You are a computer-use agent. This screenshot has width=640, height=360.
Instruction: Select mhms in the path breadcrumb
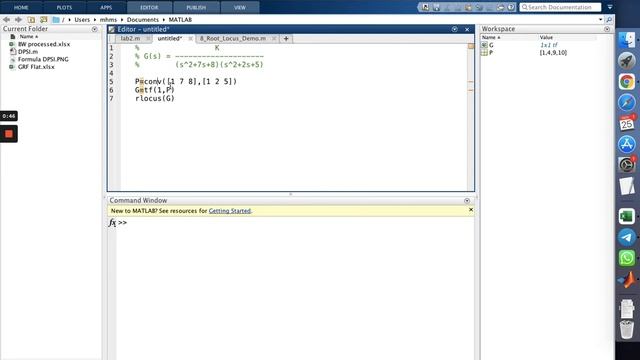coord(108,20)
